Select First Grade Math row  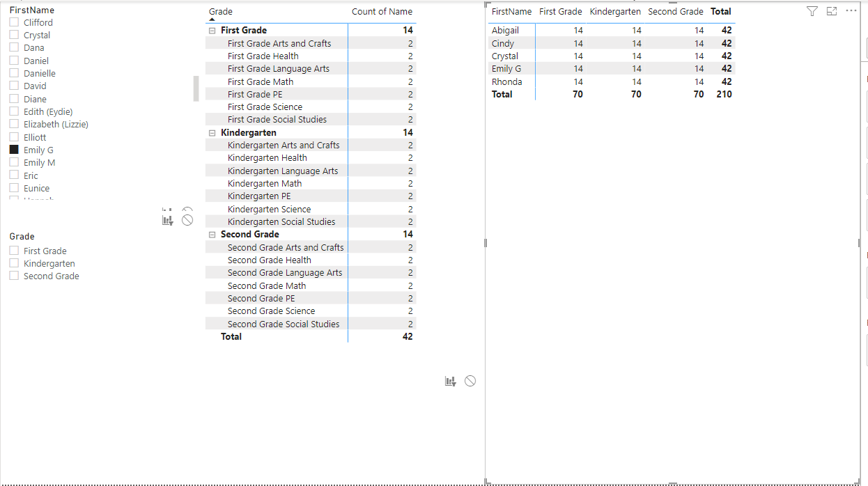coord(311,81)
